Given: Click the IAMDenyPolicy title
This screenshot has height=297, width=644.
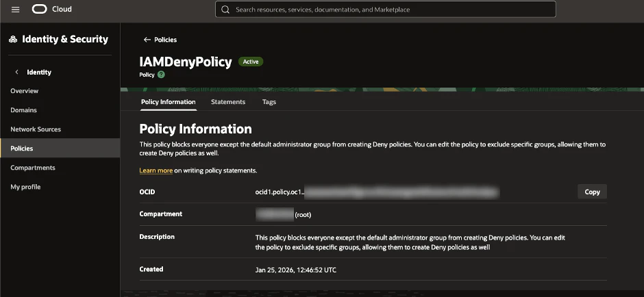Looking at the screenshot, I should click(x=186, y=62).
